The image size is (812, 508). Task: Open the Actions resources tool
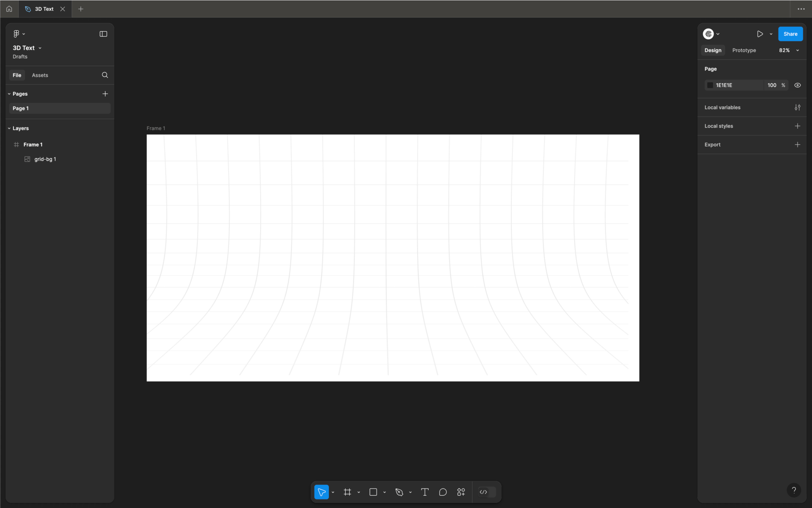(461, 492)
